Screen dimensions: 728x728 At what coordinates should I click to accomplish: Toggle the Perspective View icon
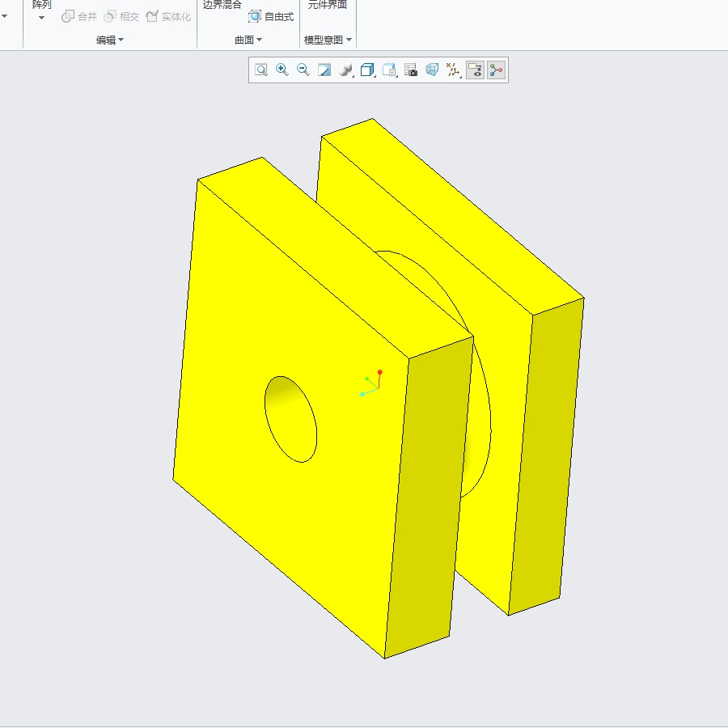point(432,70)
